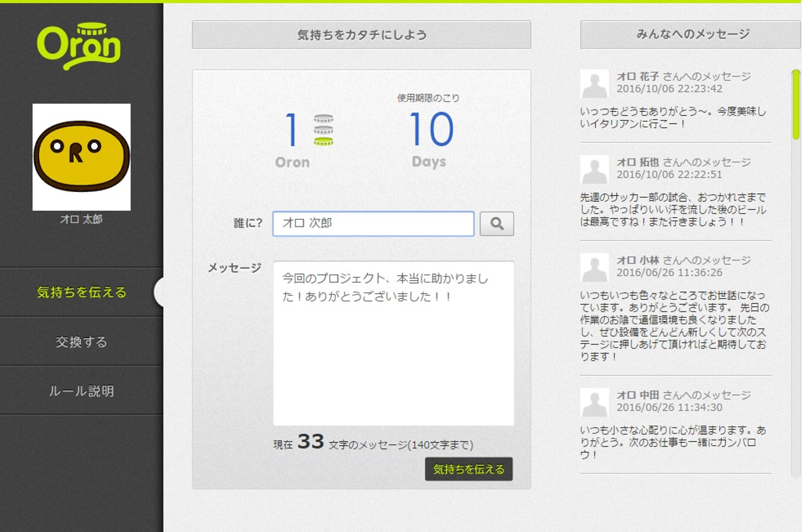Click the Oron logo in the sidebar
Image resolution: width=802 pixels, height=532 pixels.
tap(79, 46)
